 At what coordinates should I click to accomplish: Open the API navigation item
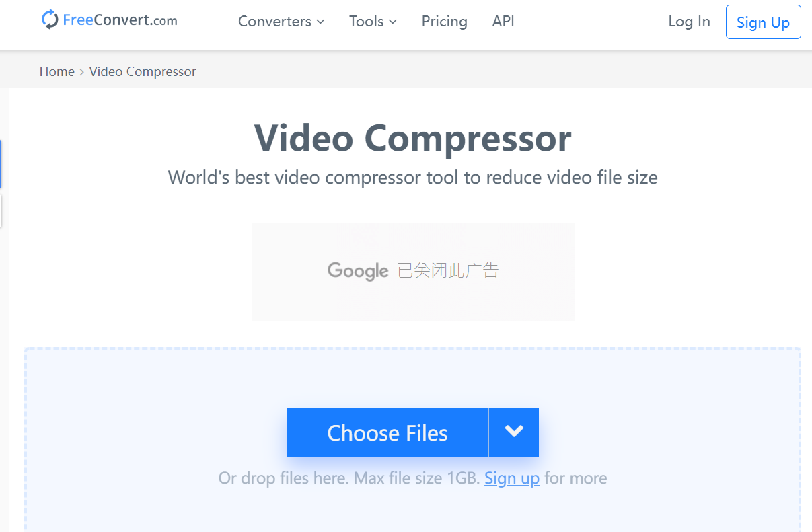[503, 22]
